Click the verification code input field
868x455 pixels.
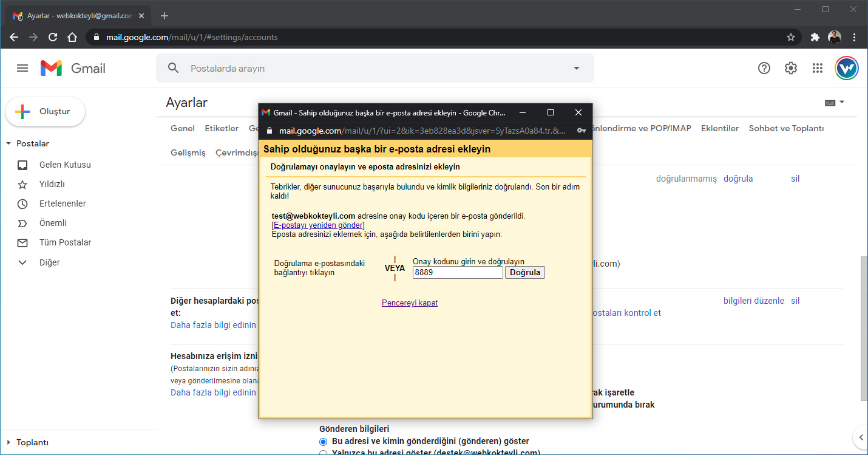pyautogui.click(x=458, y=273)
